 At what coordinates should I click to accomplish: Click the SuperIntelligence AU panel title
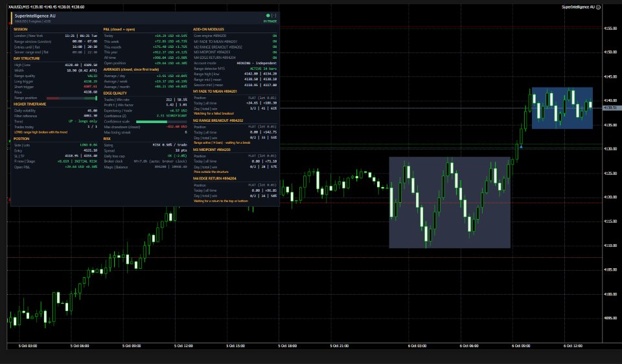tap(35, 16)
